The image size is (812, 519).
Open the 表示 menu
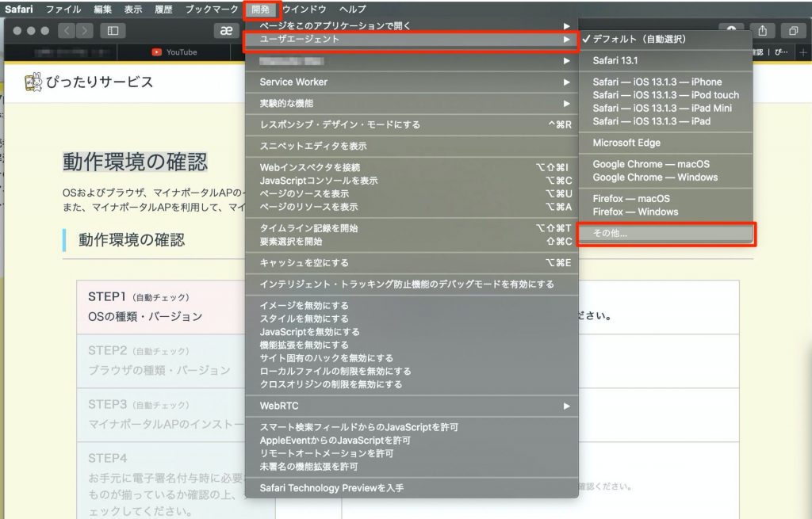[133, 10]
